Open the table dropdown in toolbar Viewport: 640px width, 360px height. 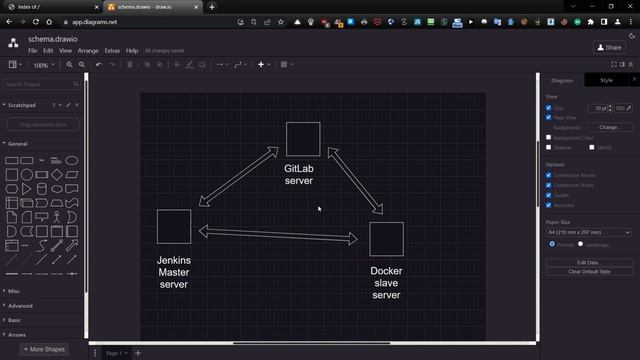click(x=287, y=64)
